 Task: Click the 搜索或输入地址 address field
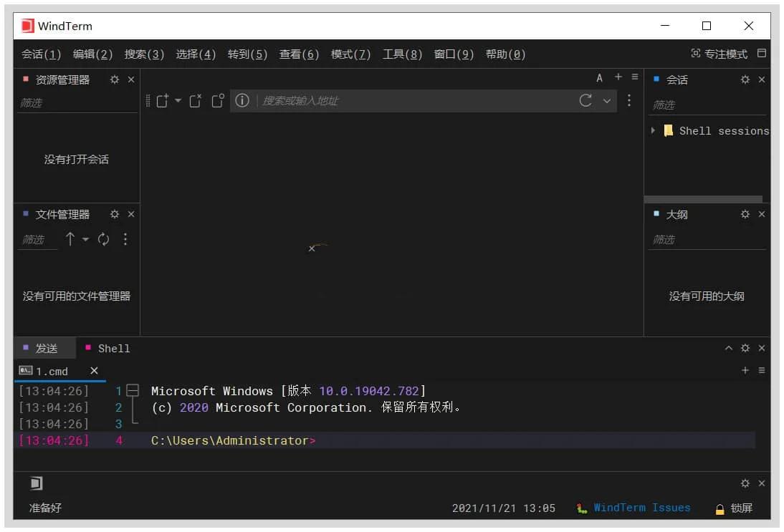(416, 101)
